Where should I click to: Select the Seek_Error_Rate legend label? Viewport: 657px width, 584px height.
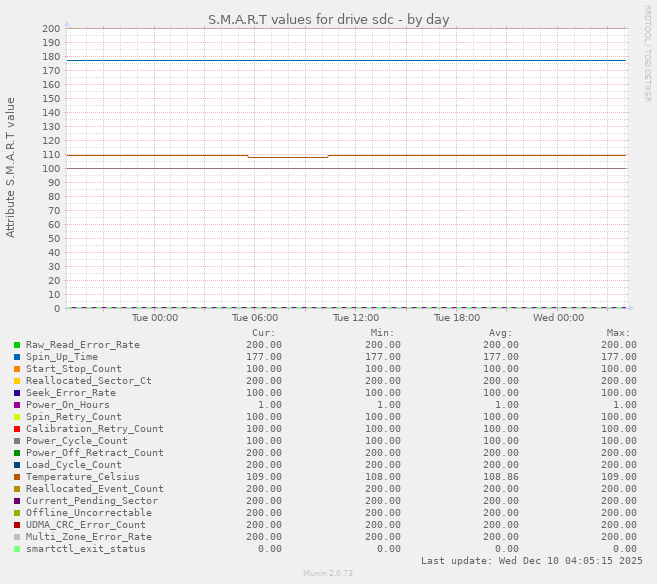click(x=70, y=393)
